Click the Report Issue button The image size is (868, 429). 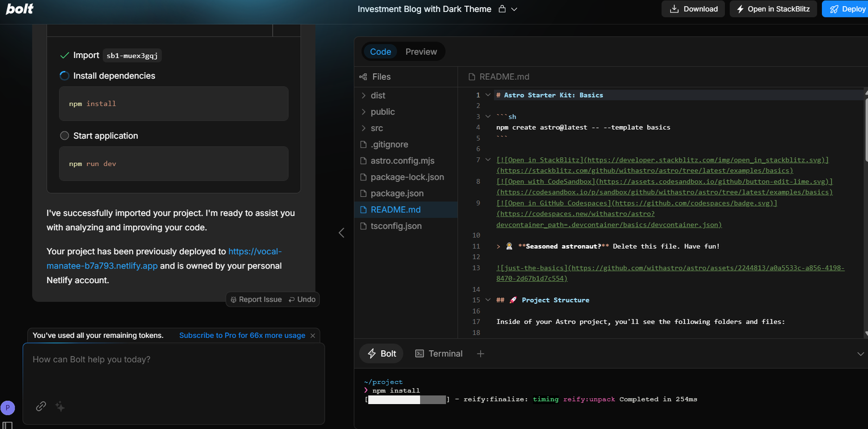coord(256,299)
